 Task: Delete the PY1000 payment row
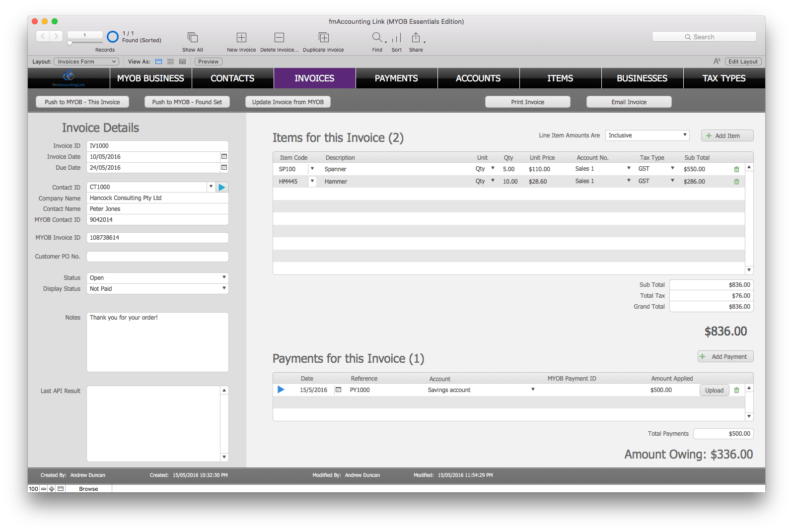(x=736, y=390)
